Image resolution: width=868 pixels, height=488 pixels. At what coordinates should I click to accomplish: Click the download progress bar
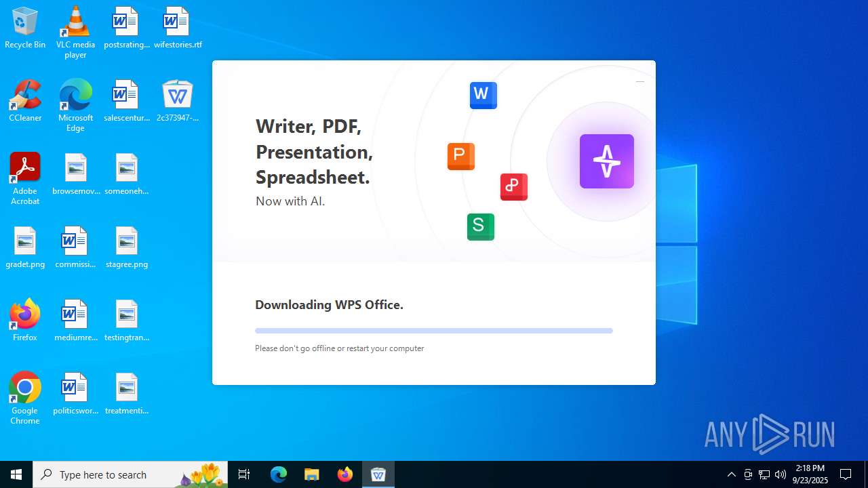pyautogui.click(x=434, y=331)
